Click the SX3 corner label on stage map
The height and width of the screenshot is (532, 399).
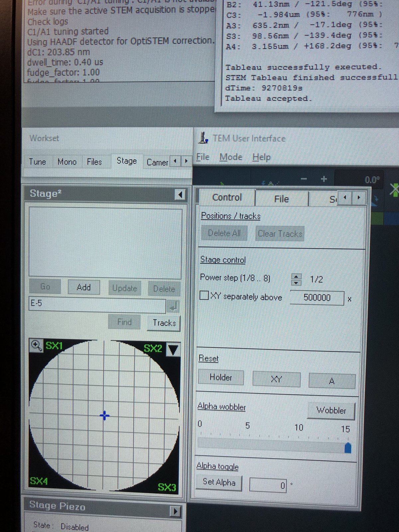[167, 487]
